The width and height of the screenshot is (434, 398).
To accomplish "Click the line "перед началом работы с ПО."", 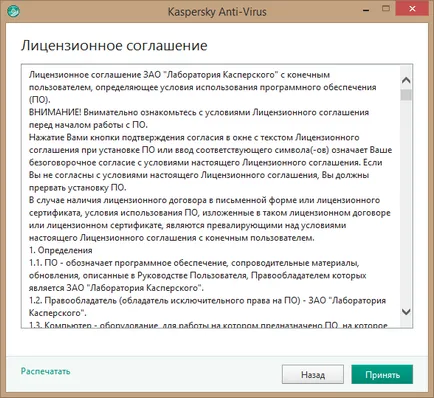I will click(x=88, y=125).
